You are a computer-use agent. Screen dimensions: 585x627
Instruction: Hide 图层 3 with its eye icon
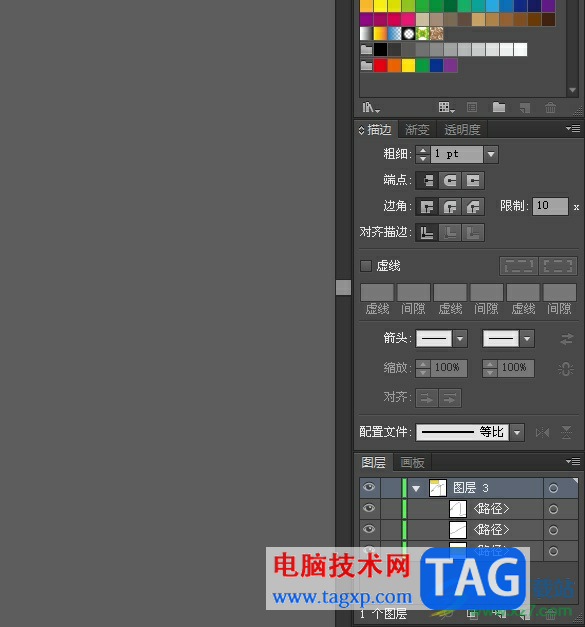click(369, 487)
